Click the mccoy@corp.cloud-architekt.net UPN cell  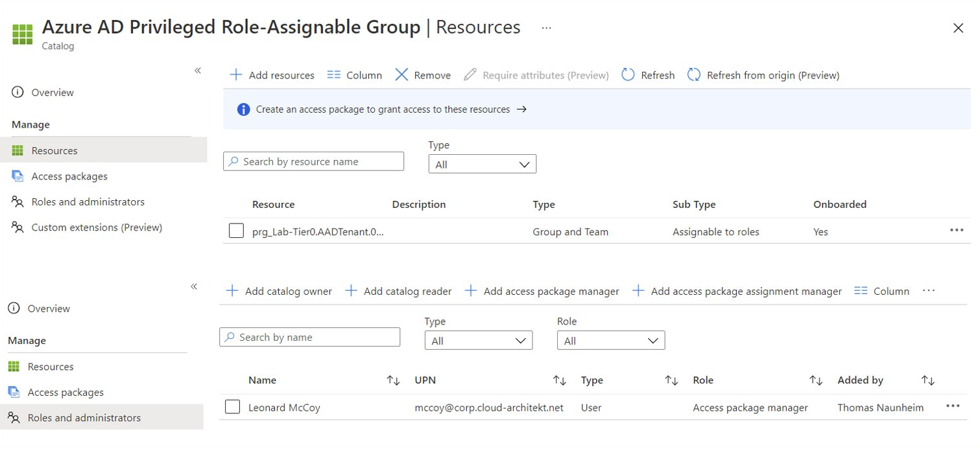click(489, 408)
